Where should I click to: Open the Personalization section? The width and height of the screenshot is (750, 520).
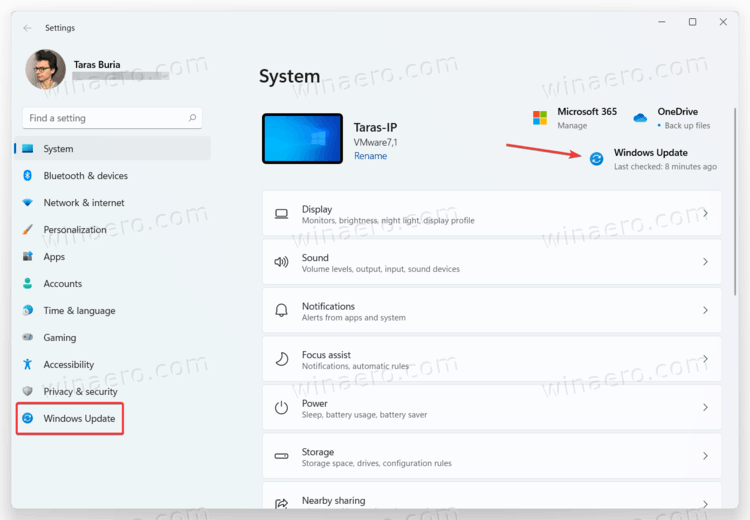tap(112, 230)
